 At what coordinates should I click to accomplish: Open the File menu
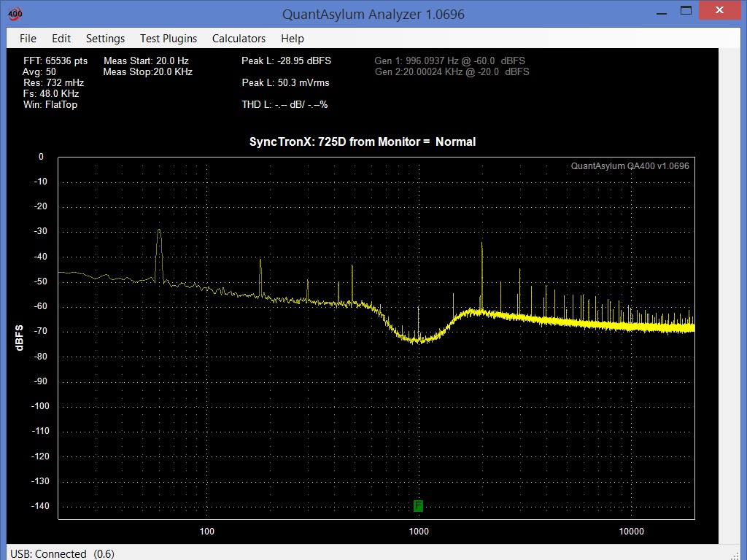pos(28,39)
